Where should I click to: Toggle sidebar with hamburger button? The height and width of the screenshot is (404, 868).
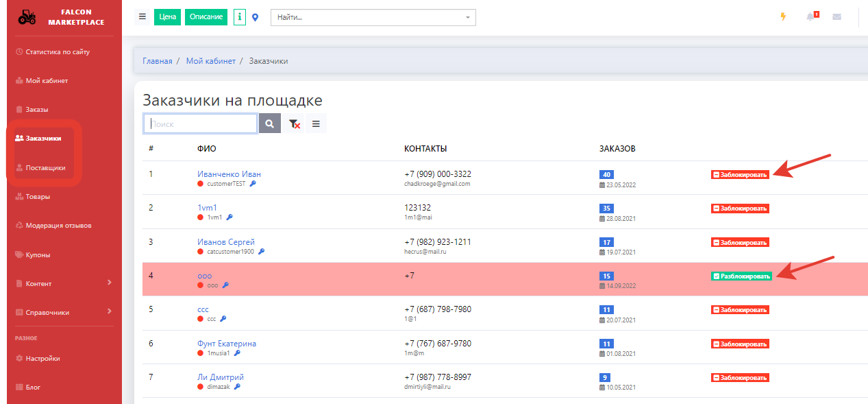142,17
